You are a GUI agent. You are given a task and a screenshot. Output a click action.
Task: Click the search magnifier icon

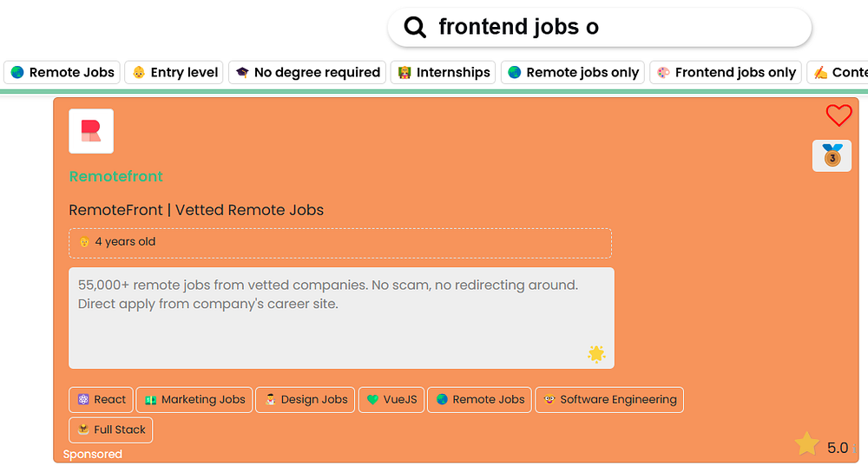[416, 28]
